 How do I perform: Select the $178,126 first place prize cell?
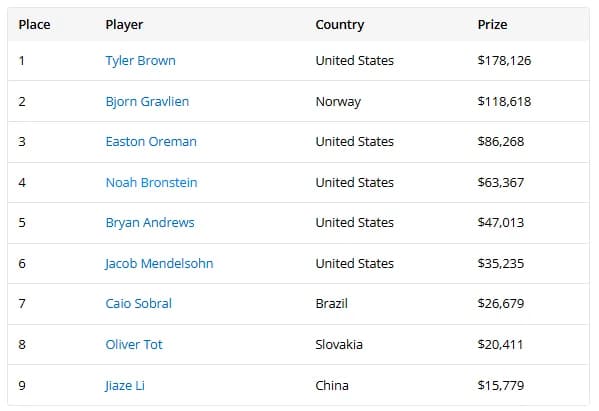[504, 61]
